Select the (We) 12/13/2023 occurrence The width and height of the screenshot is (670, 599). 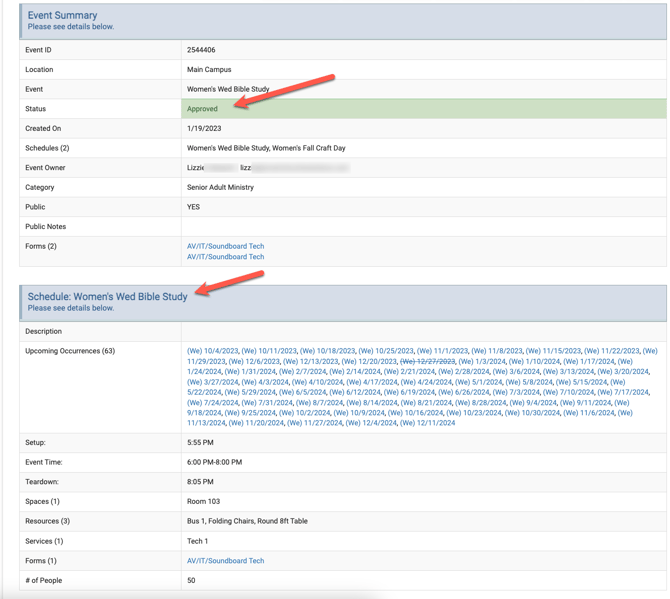tap(311, 361)
